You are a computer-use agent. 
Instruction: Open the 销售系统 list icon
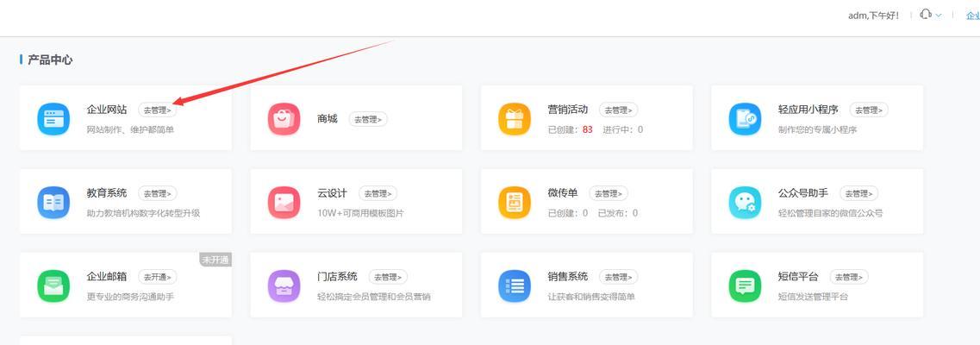click(515, 286)
